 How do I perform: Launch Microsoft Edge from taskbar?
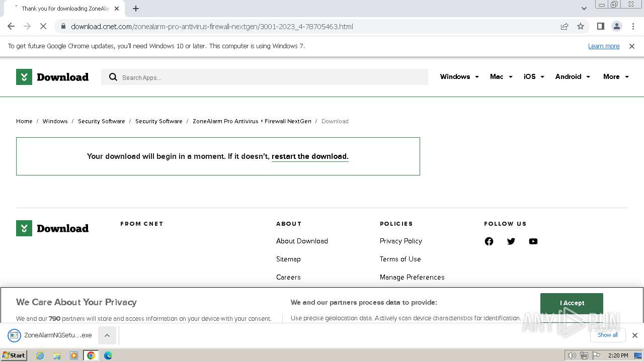coord(108,355)
